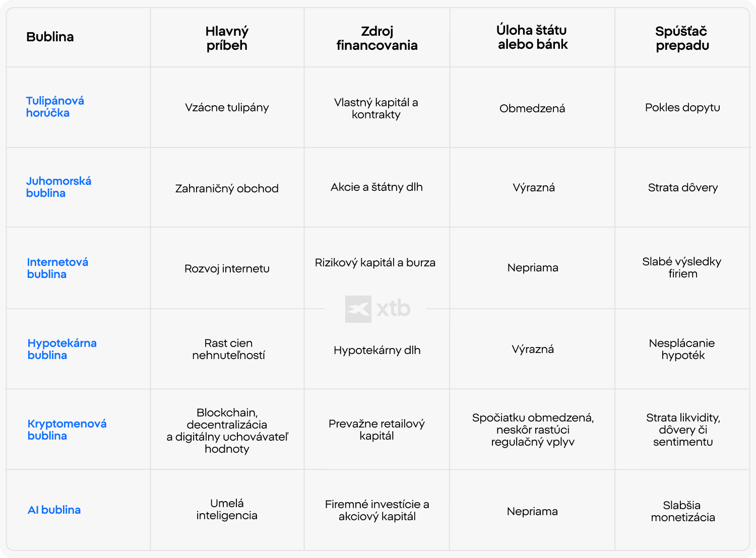Screen dimensions: 756x558
Task: Click the Prevažne retailový kapitál cell
Action: pos(376,430)
